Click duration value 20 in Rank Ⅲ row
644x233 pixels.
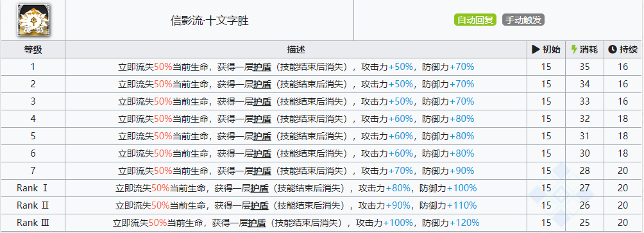pos(623,223)
